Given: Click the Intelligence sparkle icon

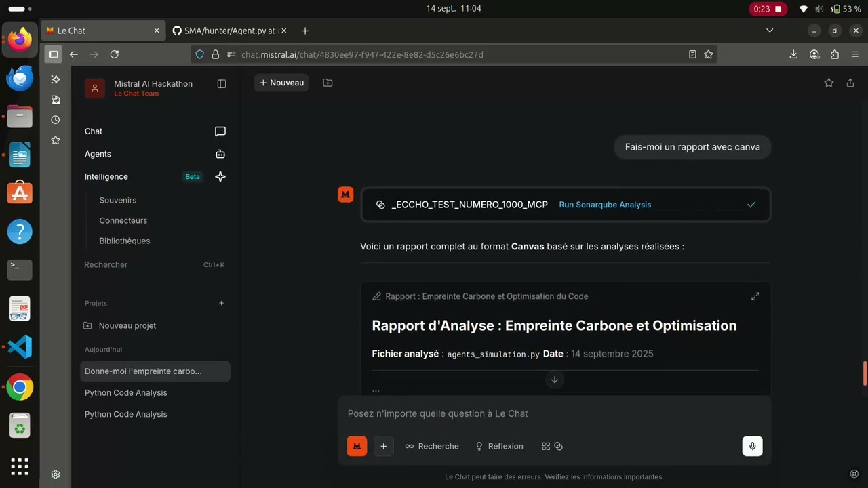Looking at the screenshot, I should coord(220,176).
